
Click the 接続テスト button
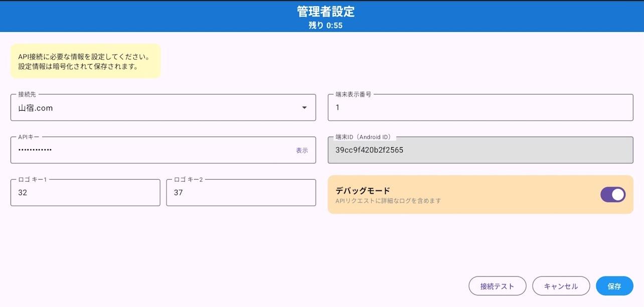tap(497, 285)
